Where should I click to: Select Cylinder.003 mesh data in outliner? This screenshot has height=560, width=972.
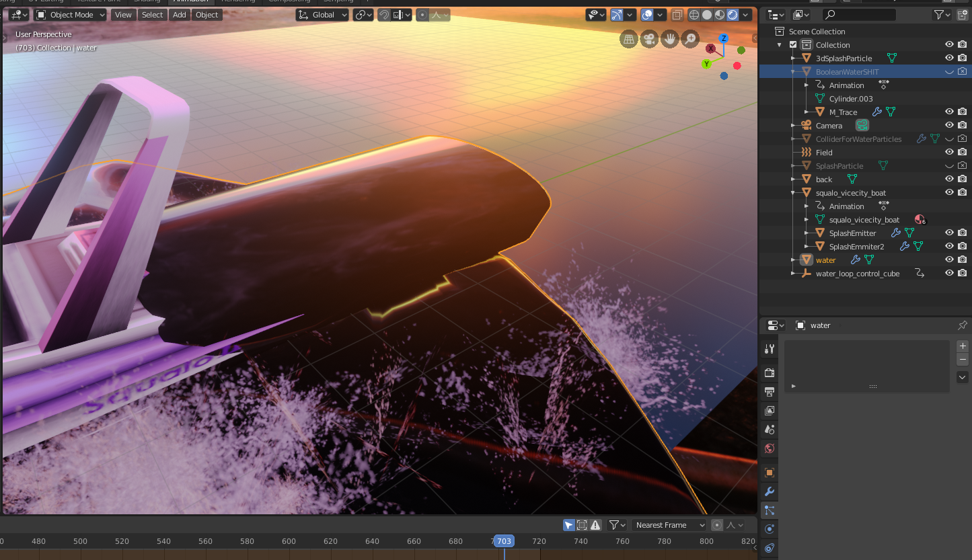pos(851,99)
